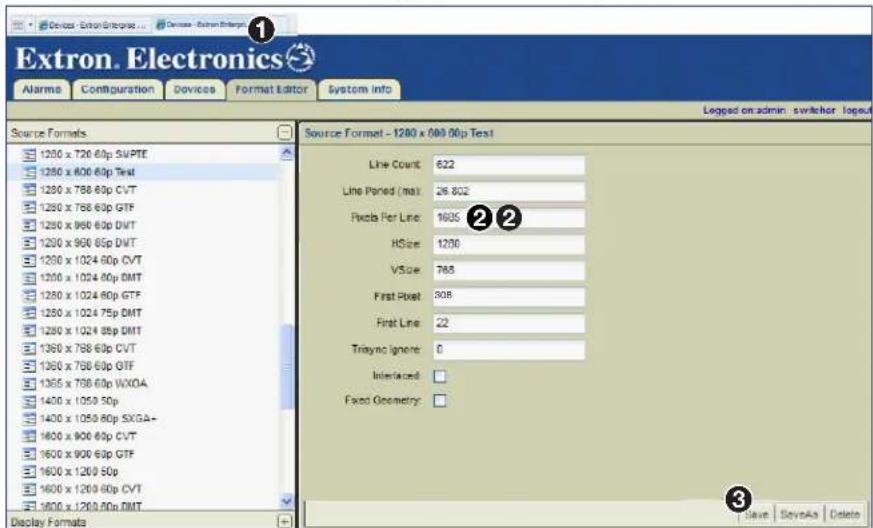
Task: Focus the VSize field
Action: click(509, 270)
